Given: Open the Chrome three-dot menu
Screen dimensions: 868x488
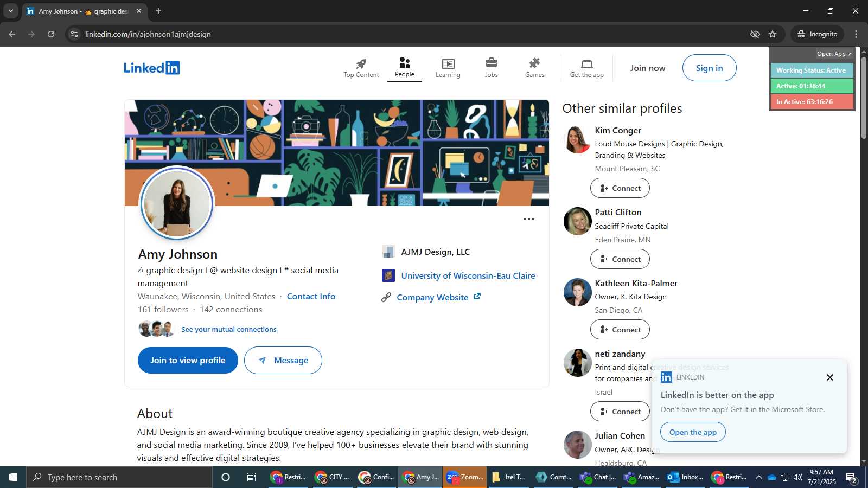Looking at the screenshot, I should (x=856, y=34).
